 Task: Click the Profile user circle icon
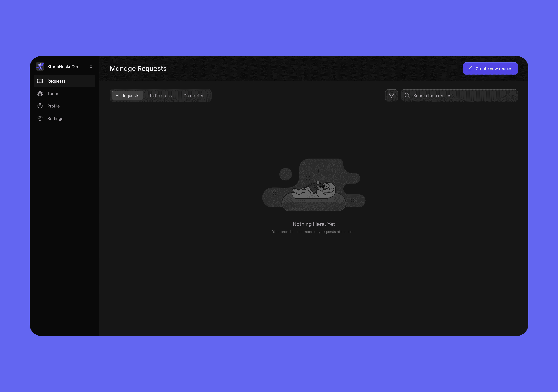click(x=40, y=106)
